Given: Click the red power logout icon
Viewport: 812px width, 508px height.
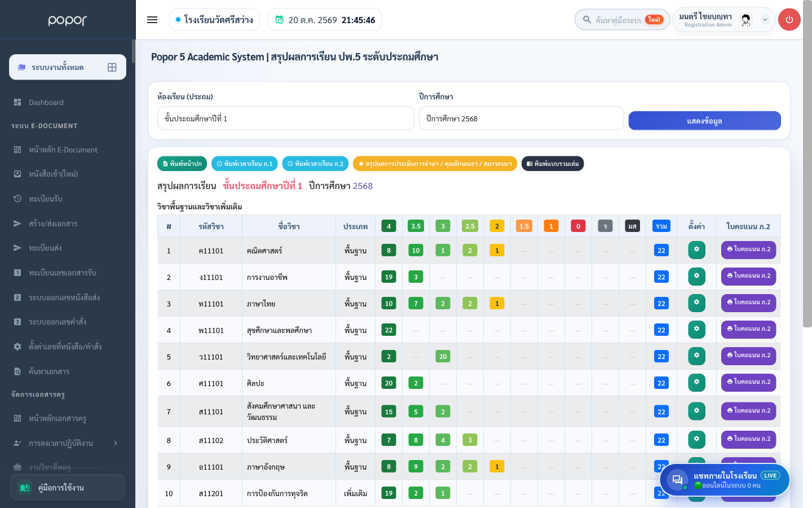Looking at the screenshot, I should [x=789, y=20].
